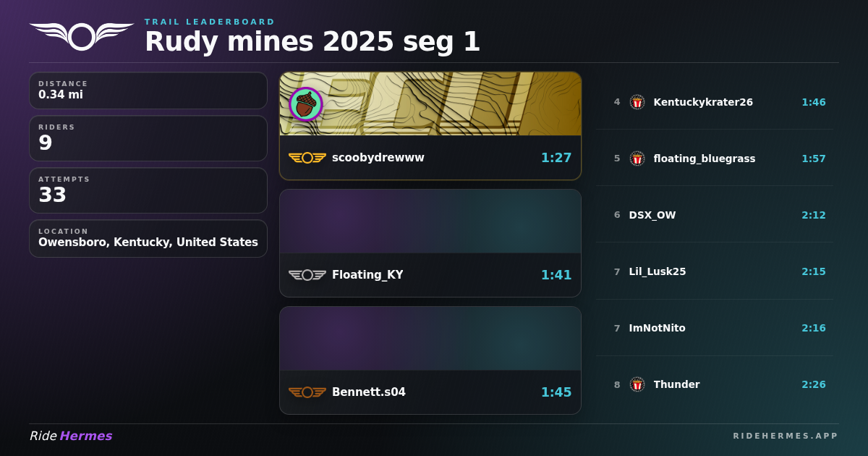Click the RIDEHERMES.APP footer link
Viewport: 868px width, 456px height.
click(786, 436)
